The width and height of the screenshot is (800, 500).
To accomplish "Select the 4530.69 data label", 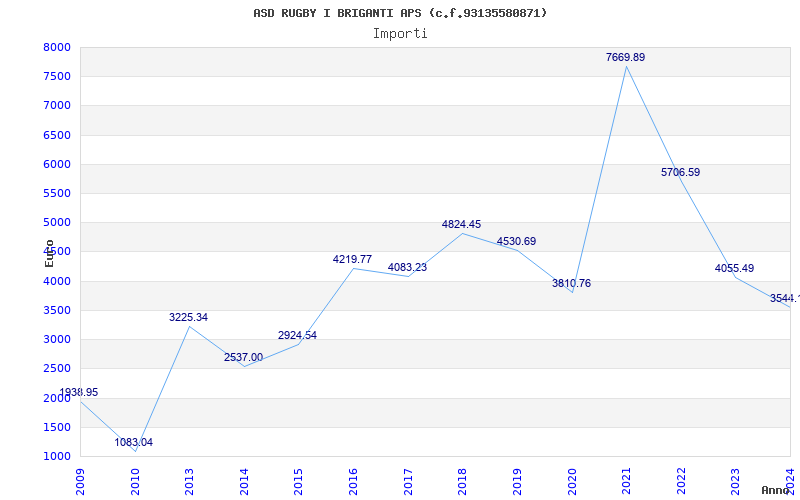I will pos(516,241).
